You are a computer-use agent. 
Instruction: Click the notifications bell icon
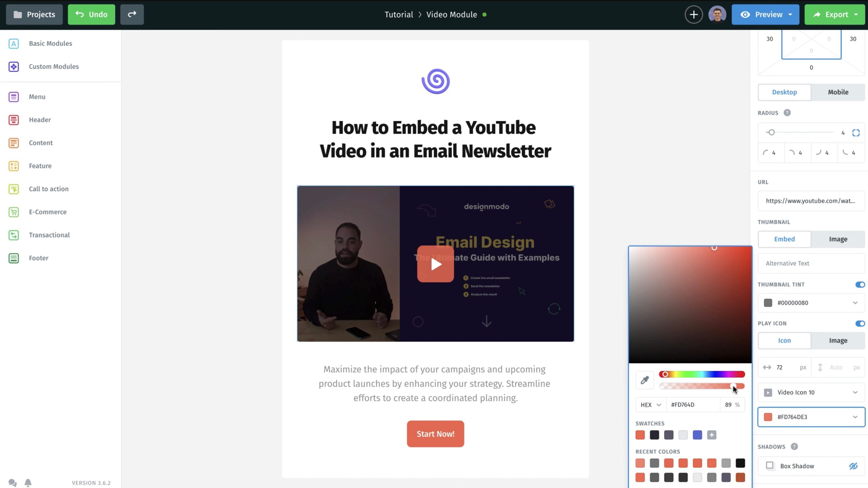(28, 482)
